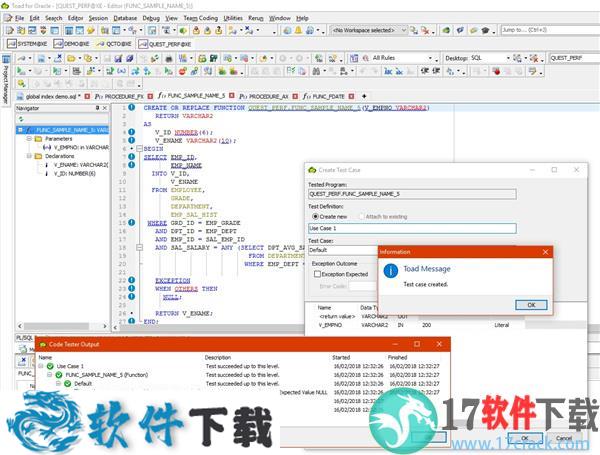Image resolution: width=600 pixels, height=455 pixels.
Task: Pin the Navigator panel
Action: pos(97,108)
